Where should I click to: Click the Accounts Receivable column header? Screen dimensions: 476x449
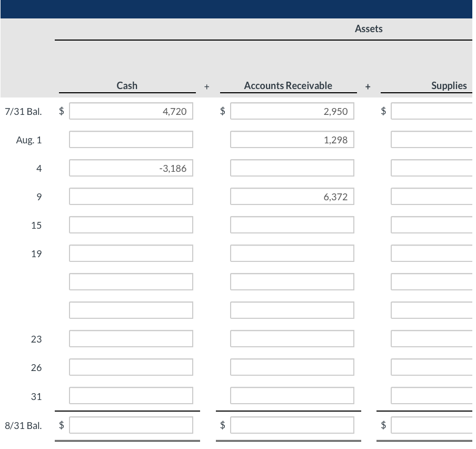287,85
